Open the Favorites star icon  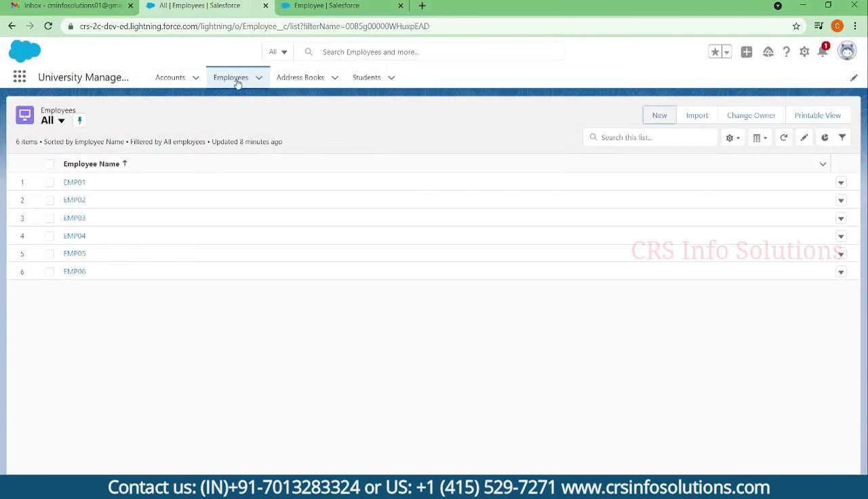point(715,52)
